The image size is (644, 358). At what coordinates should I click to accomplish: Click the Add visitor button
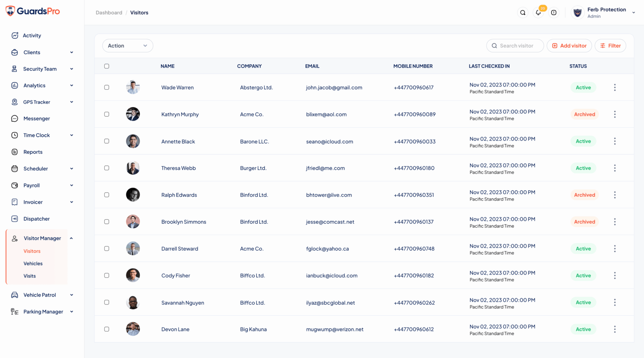click(x=569, y=46)
